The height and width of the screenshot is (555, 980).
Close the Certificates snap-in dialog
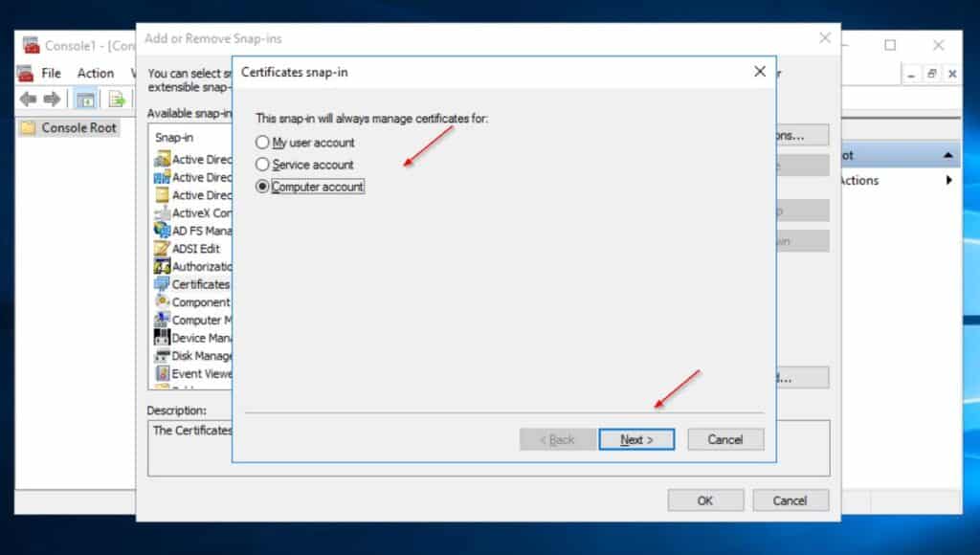tap(759, 72)
